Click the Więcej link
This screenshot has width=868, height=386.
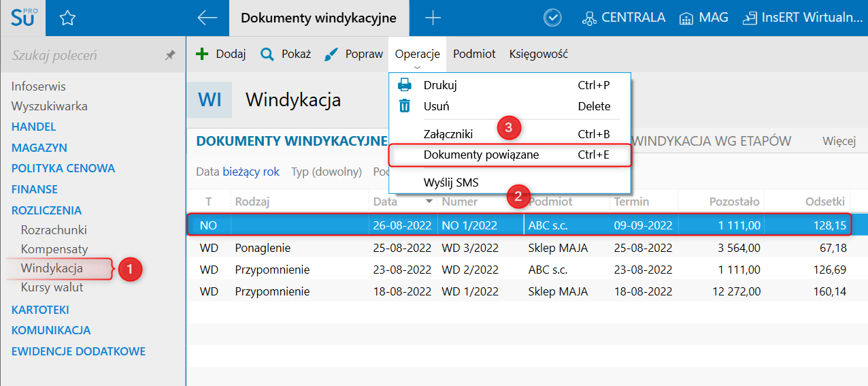(839, 141)
